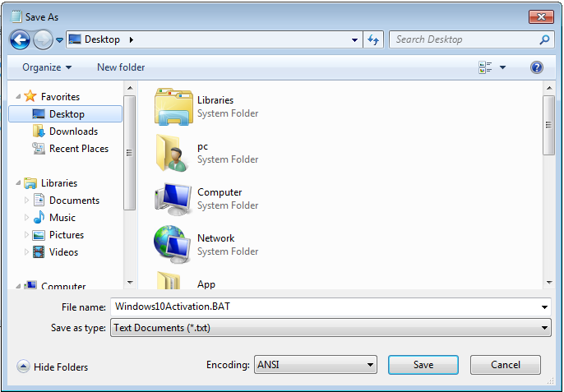Select the Network item name text
This screenshot has width=564, height=392.
coord(215,238)
